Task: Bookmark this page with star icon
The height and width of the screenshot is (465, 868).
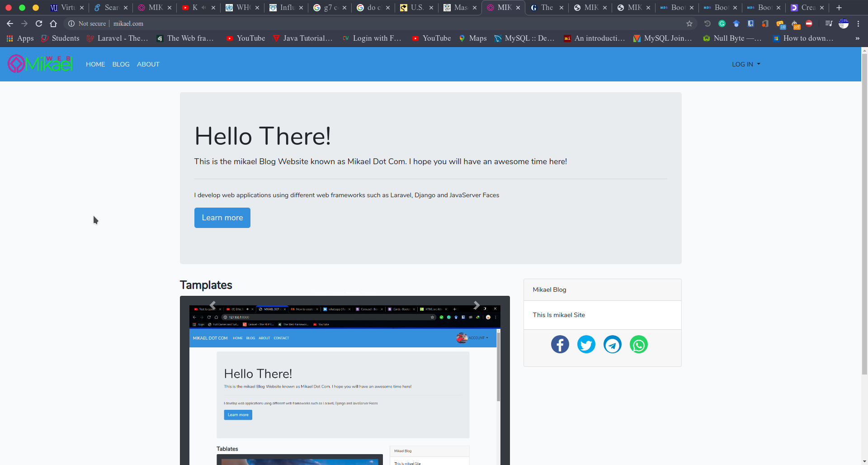Action: [689, 24]
